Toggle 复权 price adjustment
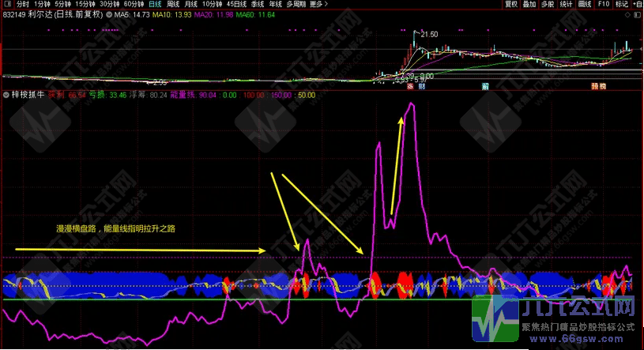 510,4
